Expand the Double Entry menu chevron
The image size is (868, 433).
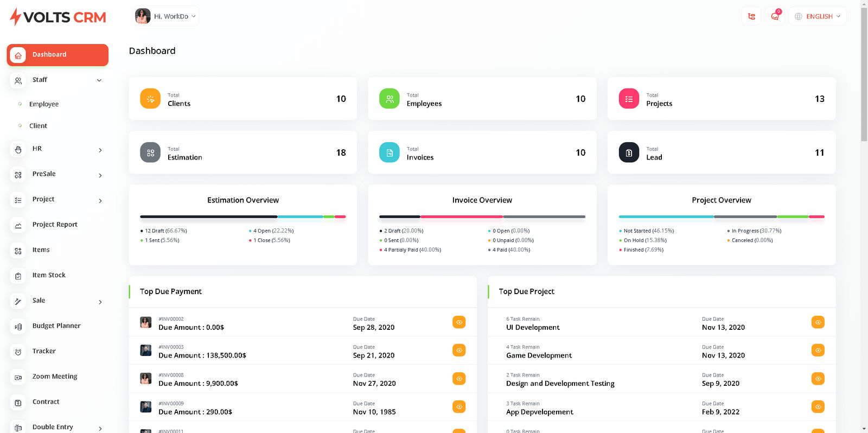100,429
